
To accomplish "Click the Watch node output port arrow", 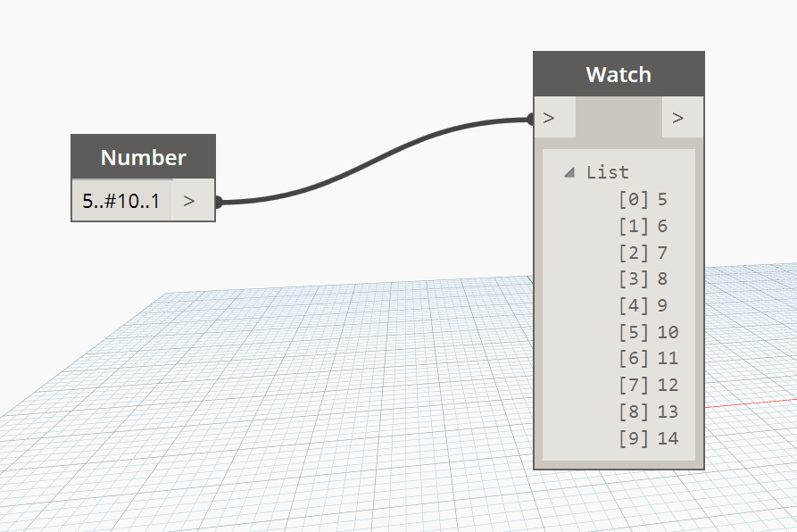I will [677, 118].
